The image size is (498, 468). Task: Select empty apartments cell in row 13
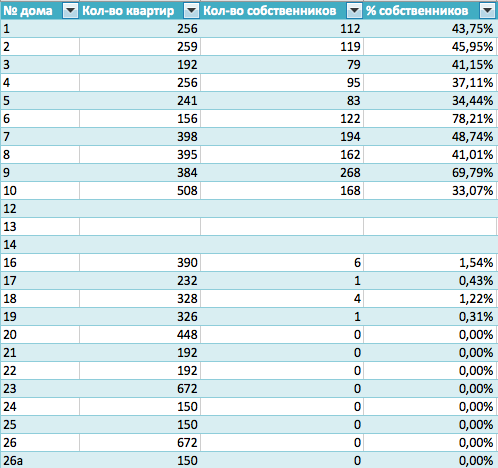click(x=140, y=227)
